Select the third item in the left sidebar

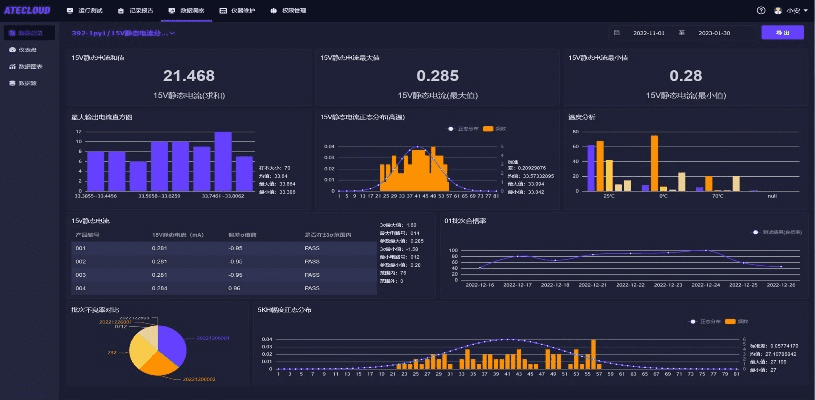pyautogui.click(x=28, y=66)
